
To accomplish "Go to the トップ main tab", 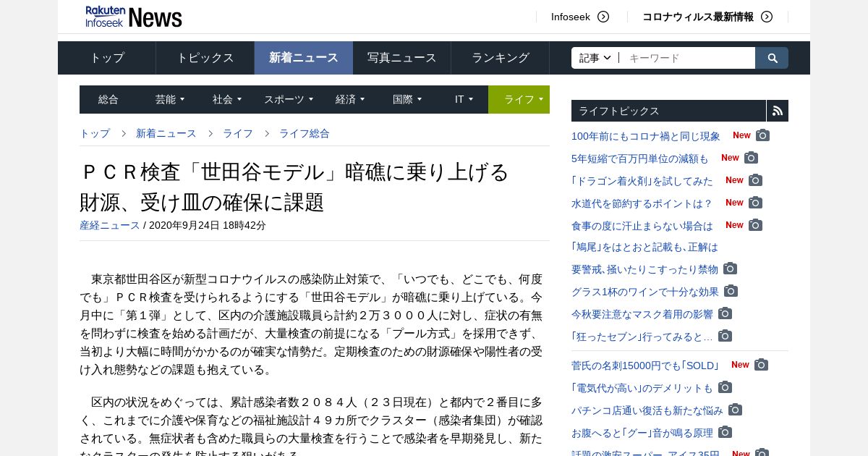I will click(x=107, y=58).
